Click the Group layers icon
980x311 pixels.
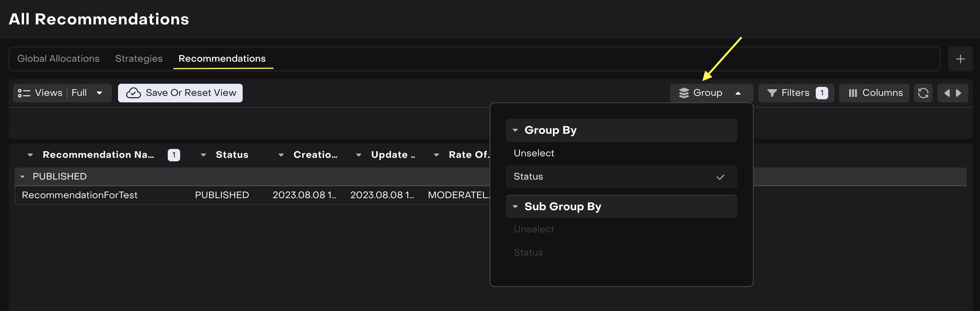click(684, 93)
